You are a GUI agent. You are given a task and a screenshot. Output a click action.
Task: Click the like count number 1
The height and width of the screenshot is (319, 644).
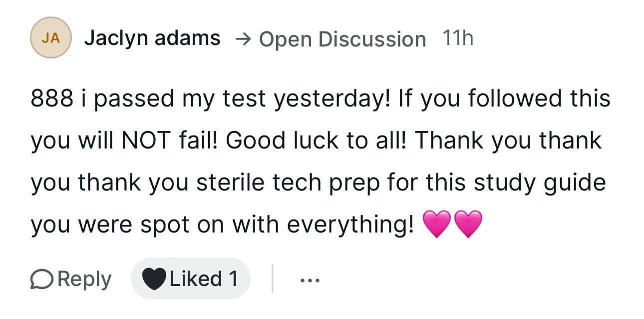pyautogui.click(x=232, y=279)
